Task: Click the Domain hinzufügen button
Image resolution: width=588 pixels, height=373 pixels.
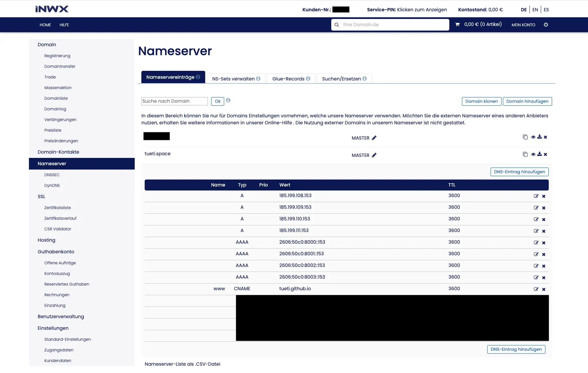Action: coord(527,101)
